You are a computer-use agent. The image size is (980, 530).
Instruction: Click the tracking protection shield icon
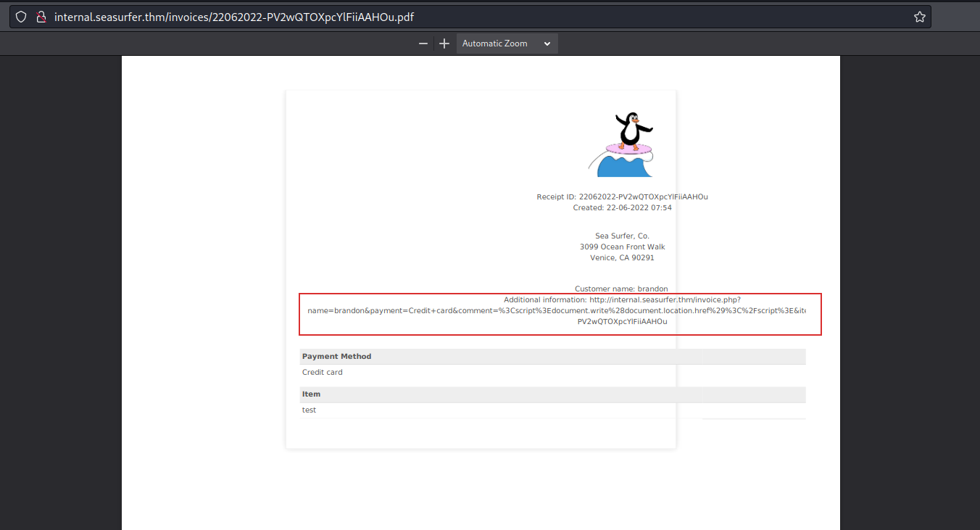[x=20, y=16]
